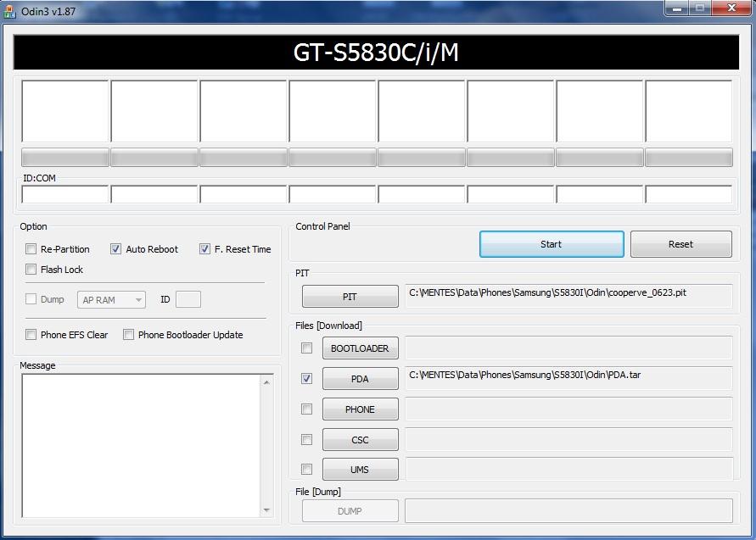Click the Reset button

[680, 244]
